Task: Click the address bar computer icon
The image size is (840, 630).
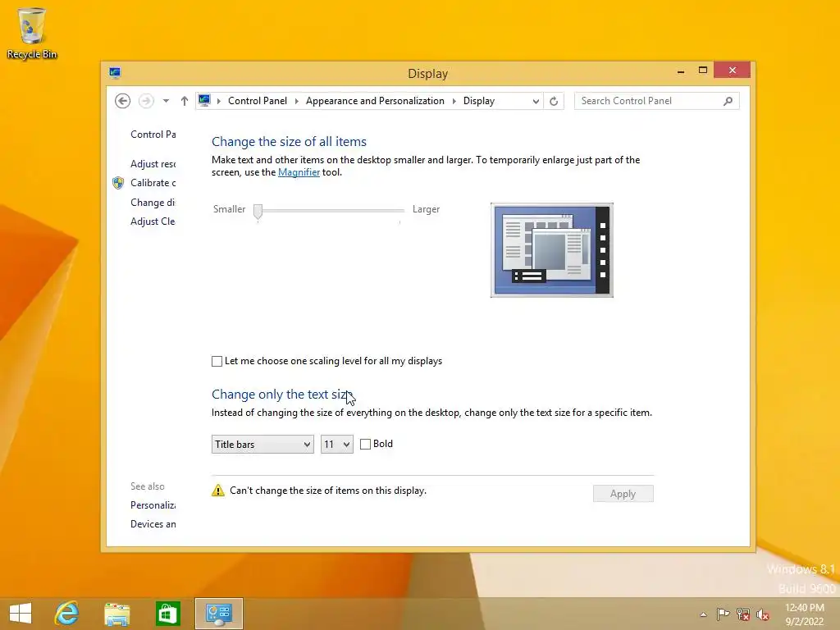Action: tap(204, 100)
